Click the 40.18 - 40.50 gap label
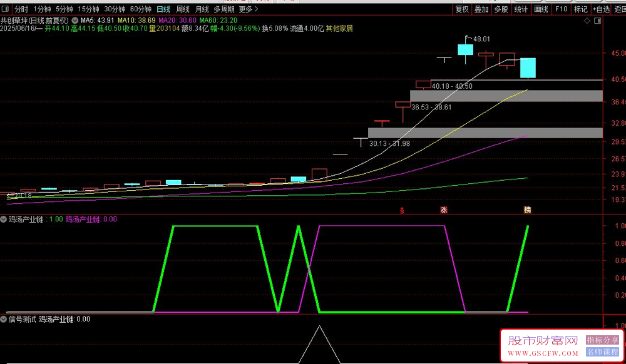626x364 pixels. pyautogui.click(x=452, y=86)
